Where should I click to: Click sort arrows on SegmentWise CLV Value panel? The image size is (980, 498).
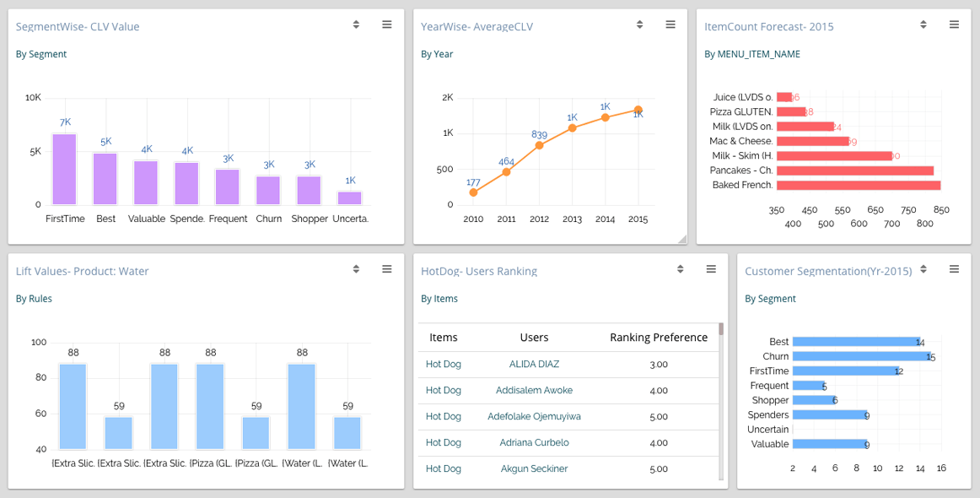pos(357,25)
